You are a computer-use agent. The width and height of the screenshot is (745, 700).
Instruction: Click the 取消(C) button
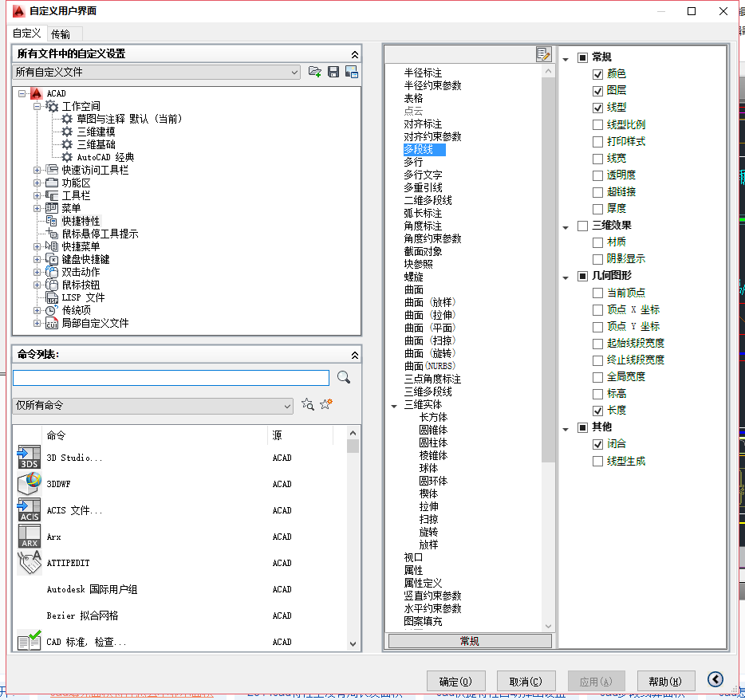pyautogui.click(x=526, y=682)
